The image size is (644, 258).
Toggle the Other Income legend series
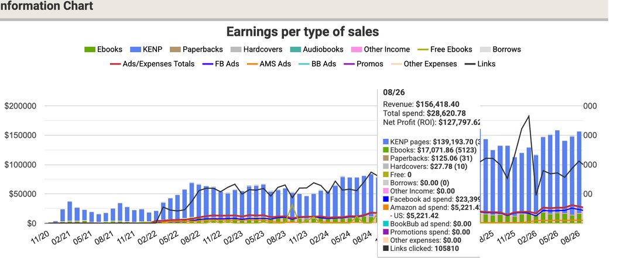tap(381, 49)
